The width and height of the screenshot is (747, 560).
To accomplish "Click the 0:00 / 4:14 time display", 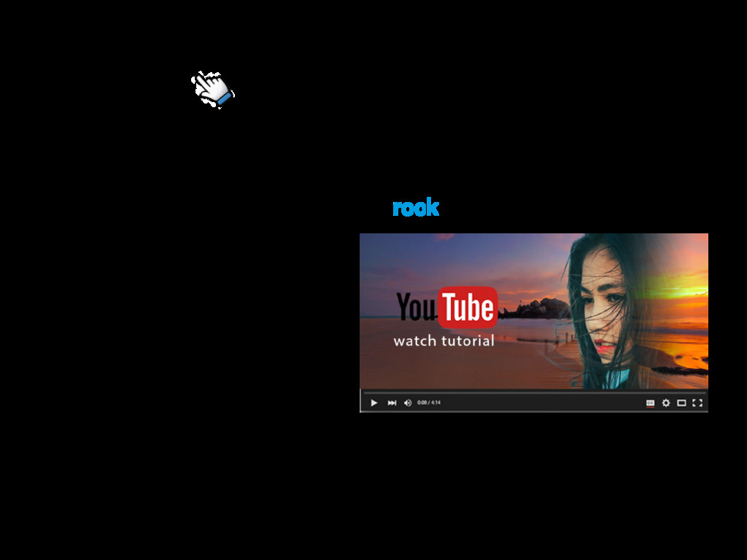I will tap(429, 402).
